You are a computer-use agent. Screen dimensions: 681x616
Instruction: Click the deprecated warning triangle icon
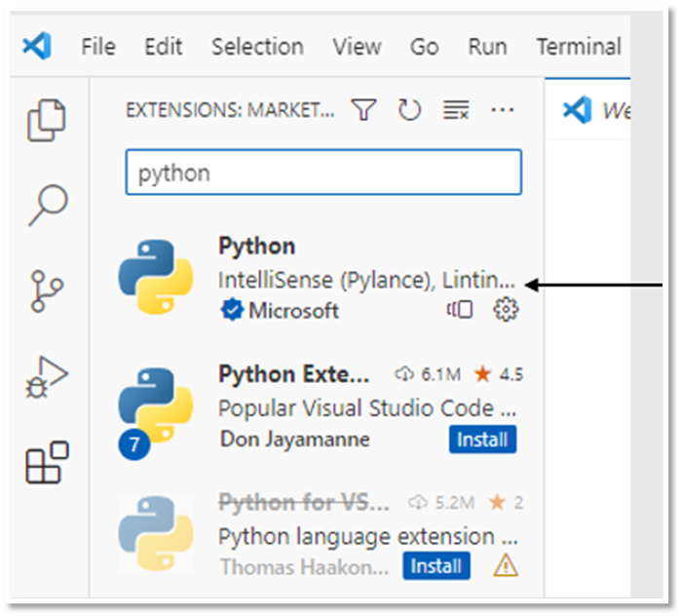506,565
